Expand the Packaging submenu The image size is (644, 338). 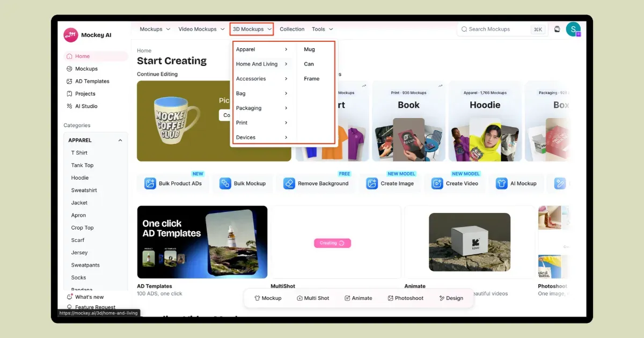pos(262,108)
